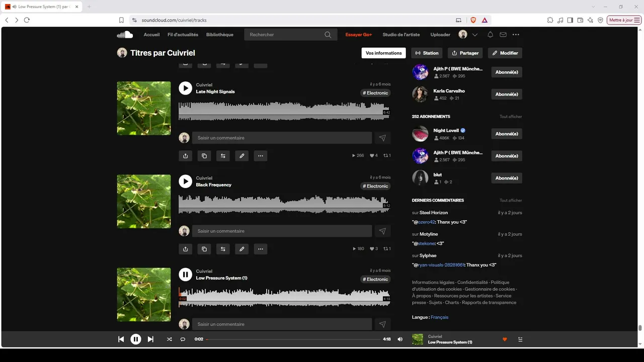Send comment on Black Frequency
The image size is (644, 362).
(x=382, y=231)
